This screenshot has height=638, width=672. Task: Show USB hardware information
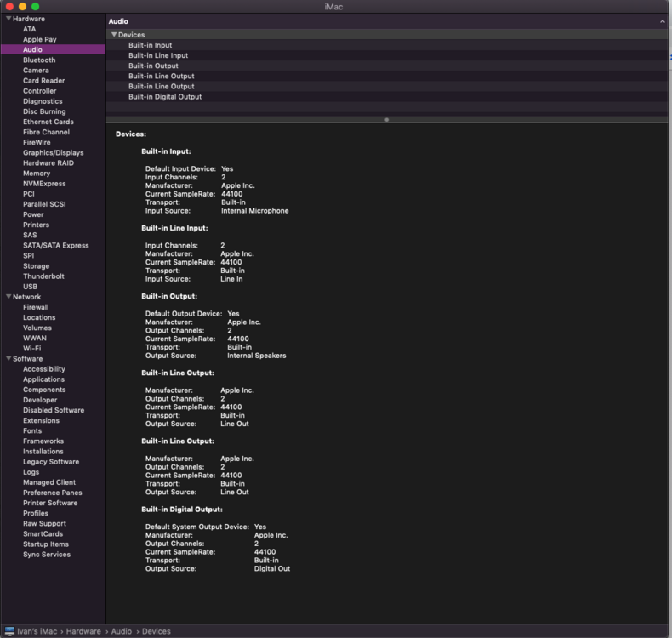click(30, 287)
